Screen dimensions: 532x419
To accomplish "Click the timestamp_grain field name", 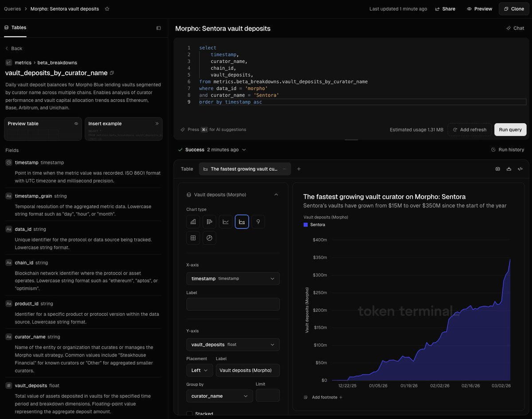I will [x=33, y=196].
